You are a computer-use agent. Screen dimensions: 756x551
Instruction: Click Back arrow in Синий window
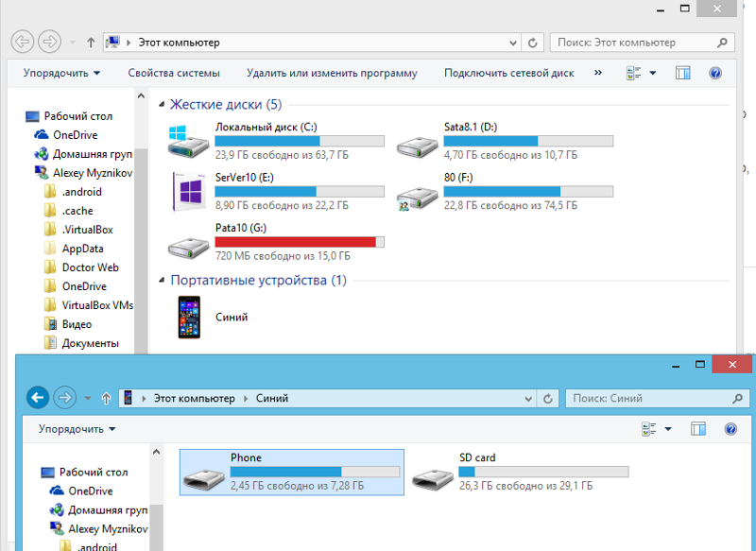click(38, 398)
